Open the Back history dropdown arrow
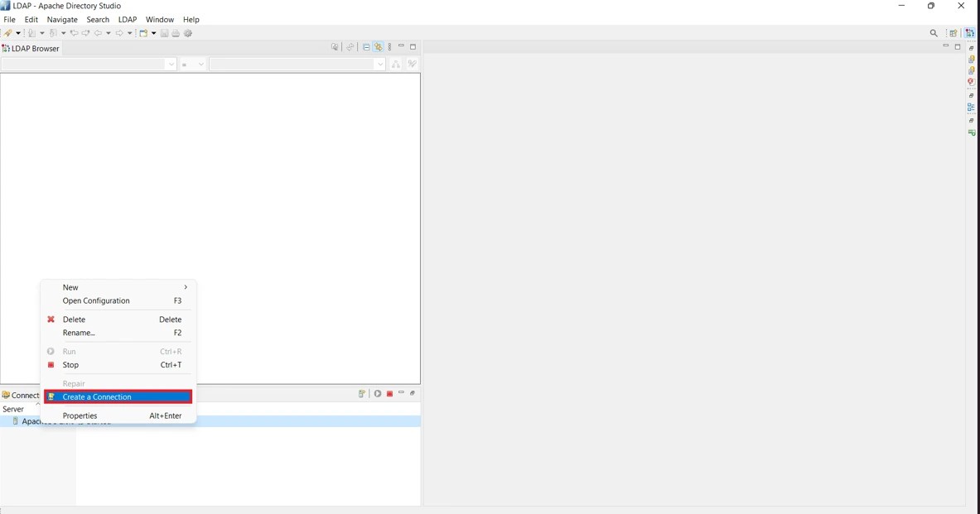The image size is (980, 514). 109,33
